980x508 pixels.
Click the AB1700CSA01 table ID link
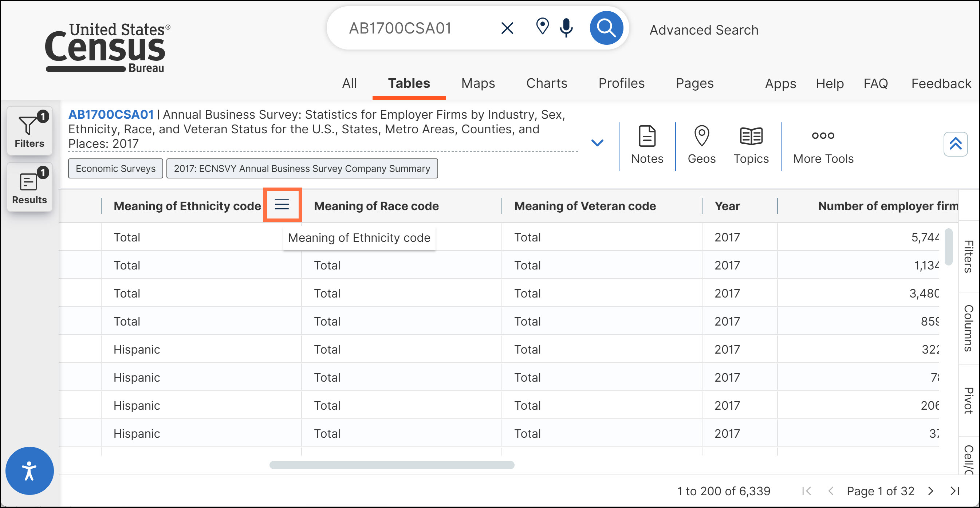point(111,115)
